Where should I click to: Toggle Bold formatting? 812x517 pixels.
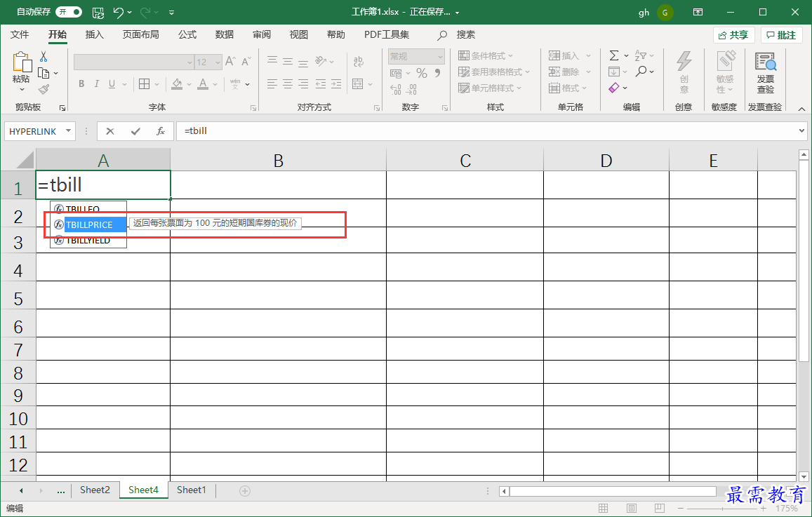pyautogui.click(x=81, y=84)
